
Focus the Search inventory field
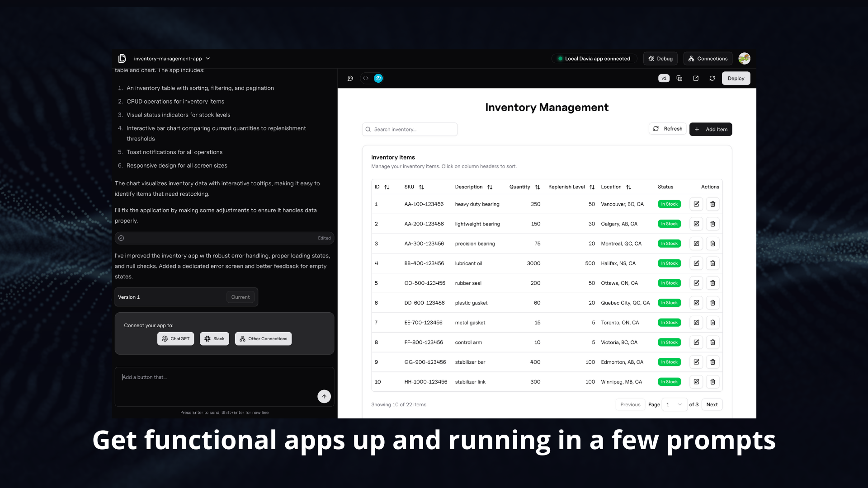click(410, 129)
